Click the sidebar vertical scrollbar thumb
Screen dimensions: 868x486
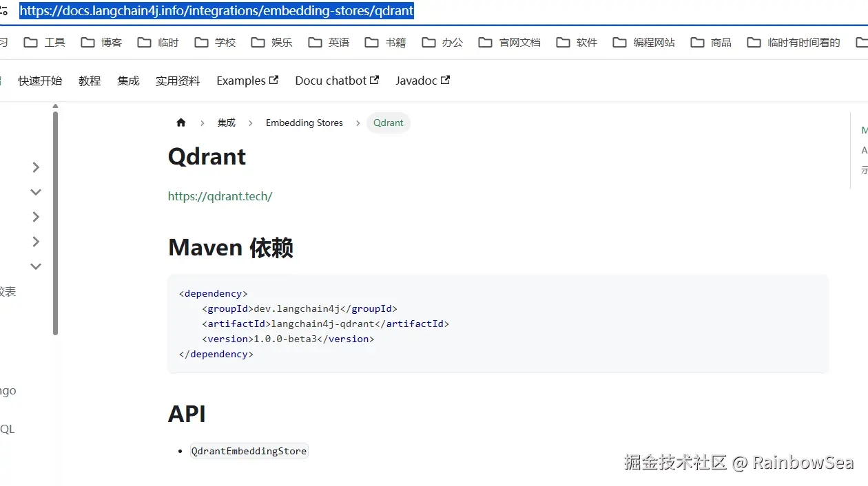coord(55,224)
